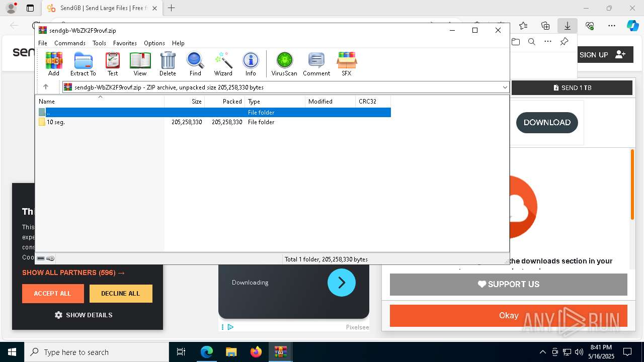Open the Help menu in WinRAR

point(178,43)
